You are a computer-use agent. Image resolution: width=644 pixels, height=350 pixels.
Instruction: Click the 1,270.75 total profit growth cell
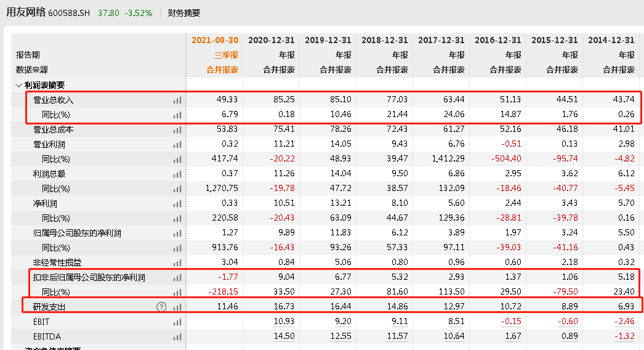tap(222, 188)
